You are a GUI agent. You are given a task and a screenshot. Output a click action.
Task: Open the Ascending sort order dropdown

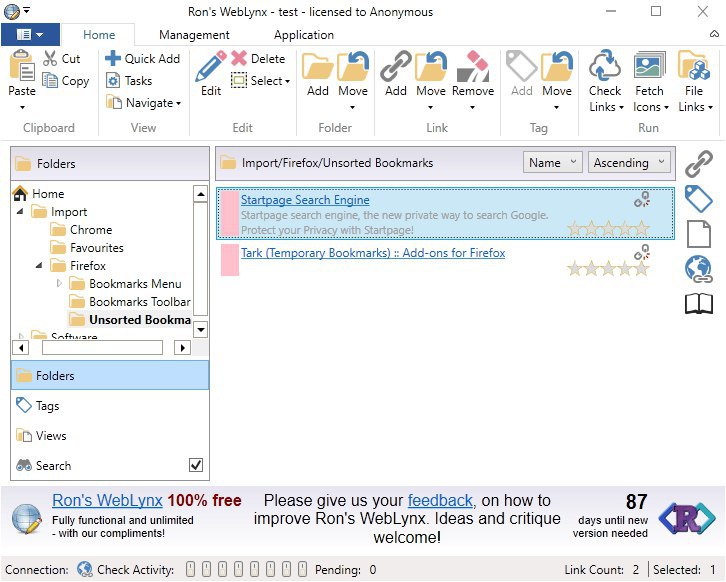(x=629, y=163)
